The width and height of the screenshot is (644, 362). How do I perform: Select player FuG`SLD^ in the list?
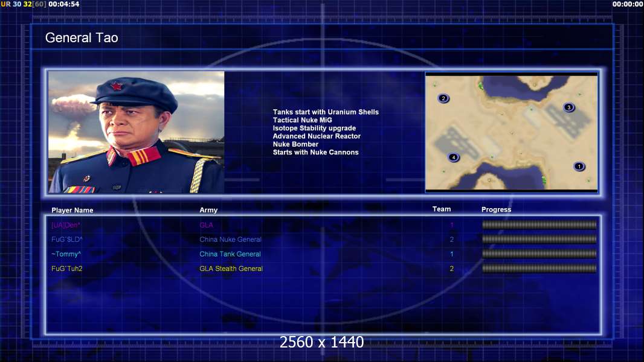67,240
